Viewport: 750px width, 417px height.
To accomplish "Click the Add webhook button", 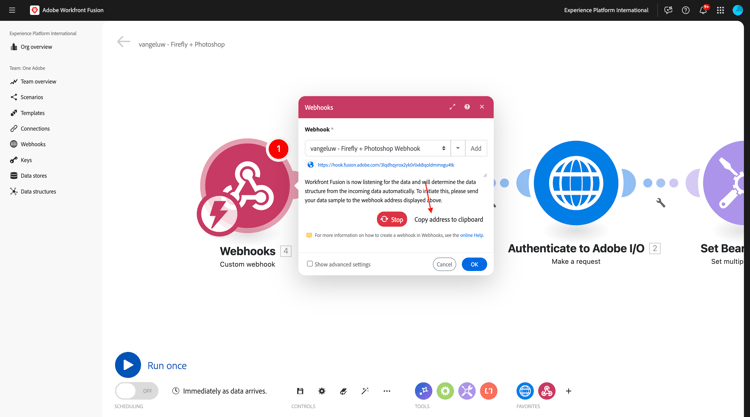I will tap(475, 149).
